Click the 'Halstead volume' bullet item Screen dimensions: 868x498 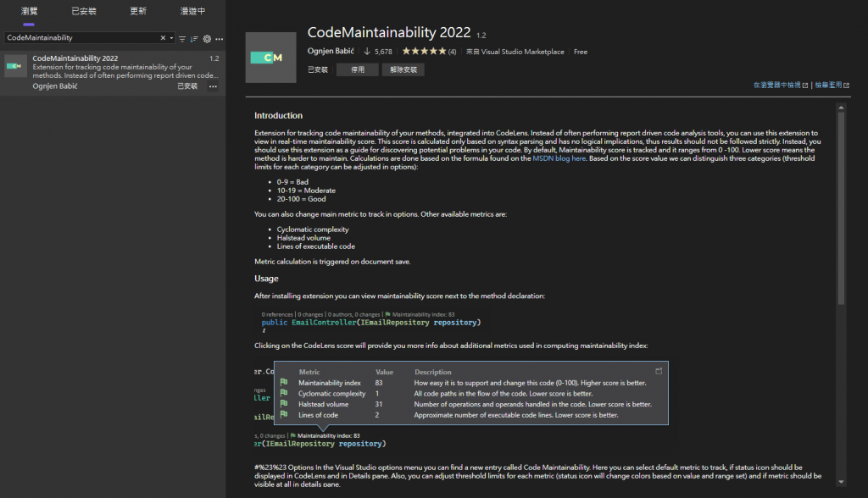coord(303,238)
